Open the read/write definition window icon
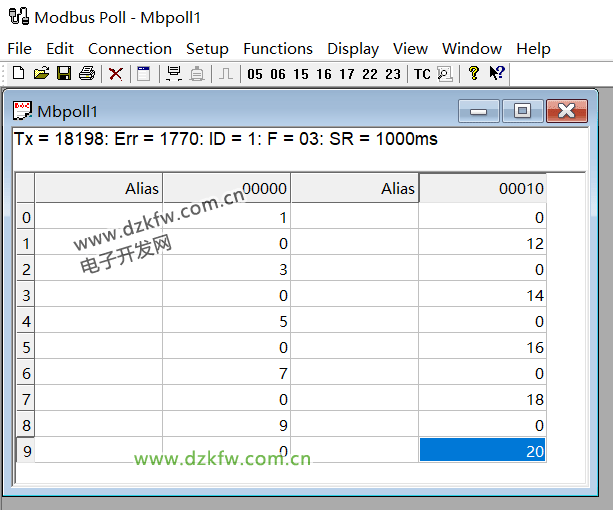Image resolution: width=613 pixels, height=510 pixels. 143,73
